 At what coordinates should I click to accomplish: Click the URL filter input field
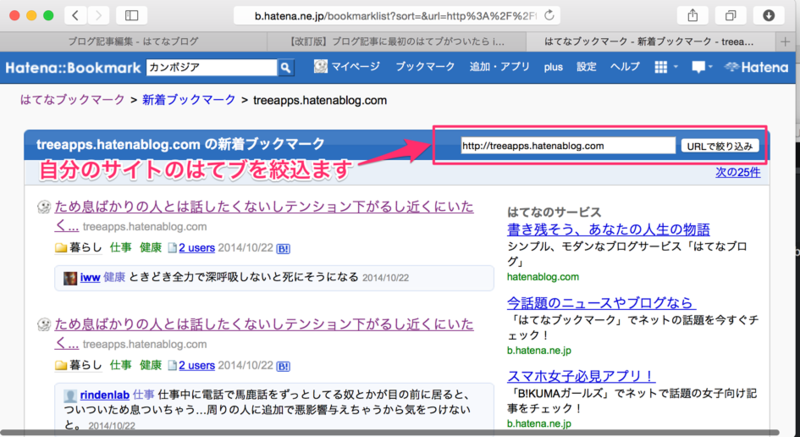(x=568, y=146)
